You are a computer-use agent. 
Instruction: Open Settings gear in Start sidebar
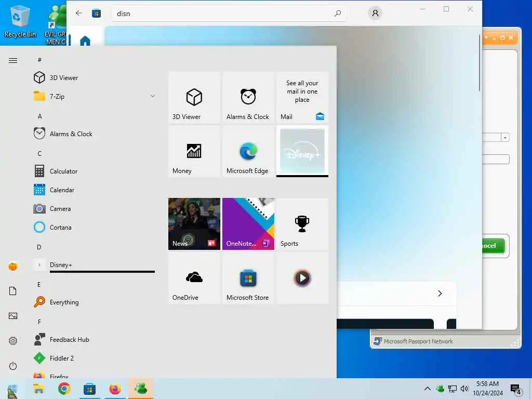(x=13, y=341)
